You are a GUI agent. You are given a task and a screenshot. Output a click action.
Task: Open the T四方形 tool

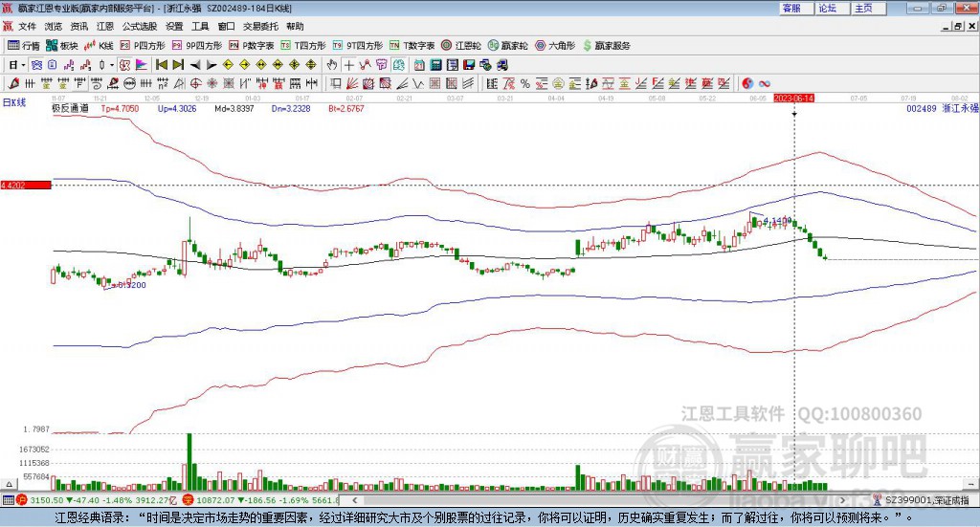point(303,46)
